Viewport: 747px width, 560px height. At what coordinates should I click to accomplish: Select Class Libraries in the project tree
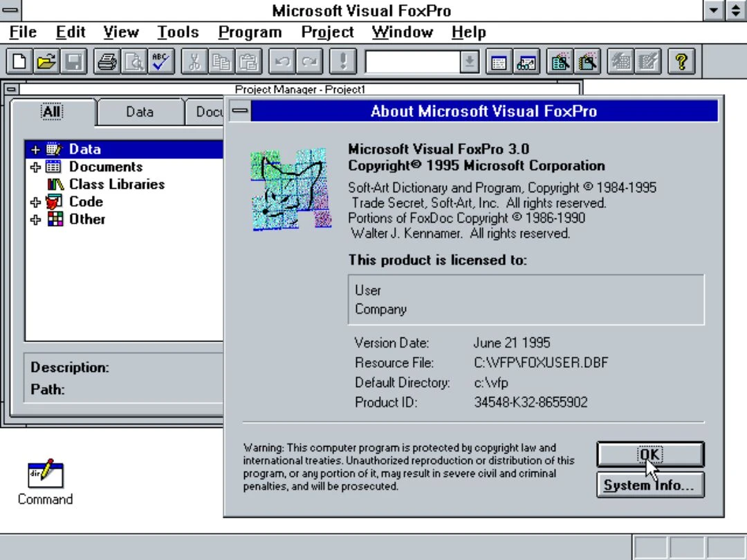[116, 185]
